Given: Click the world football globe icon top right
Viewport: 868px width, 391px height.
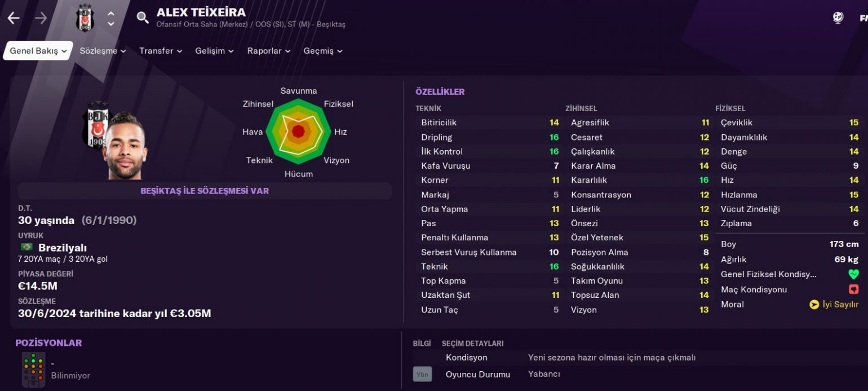Looking at the screenshot, I should coord(838,17).
